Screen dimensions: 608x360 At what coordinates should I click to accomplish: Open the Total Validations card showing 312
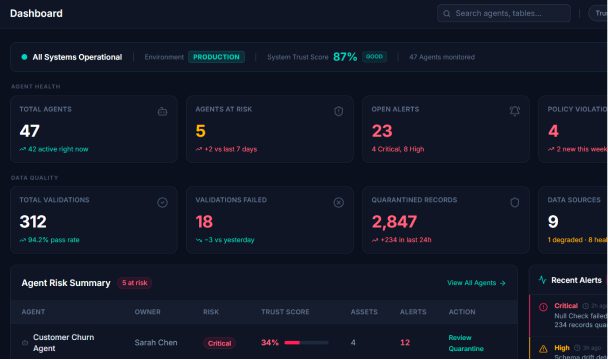click(94, 220)
